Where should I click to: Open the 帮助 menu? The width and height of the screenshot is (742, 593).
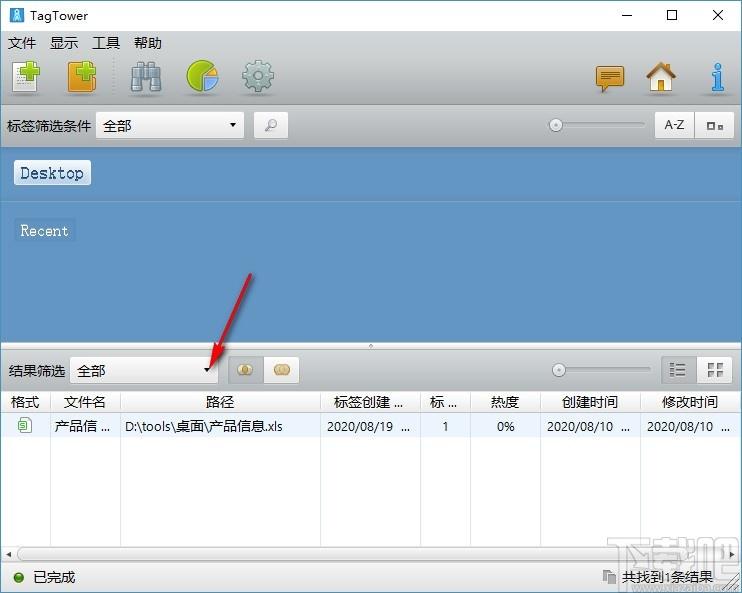[x=148, y=43]
